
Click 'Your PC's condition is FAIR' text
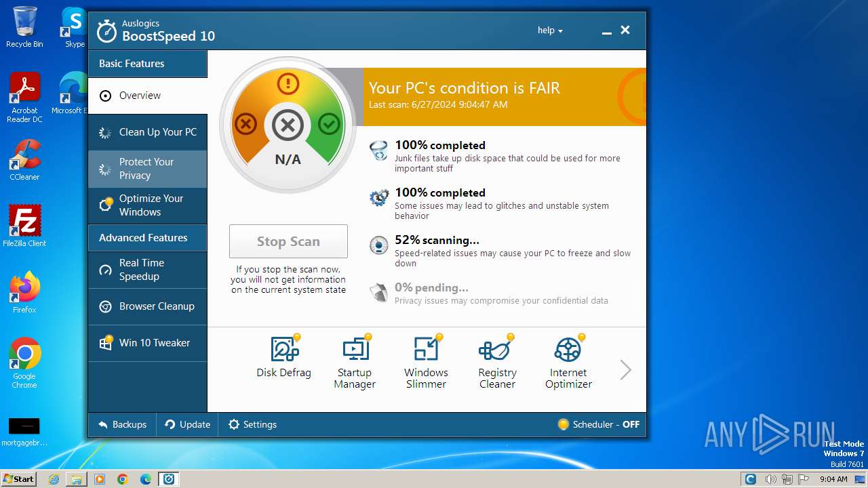465,88
